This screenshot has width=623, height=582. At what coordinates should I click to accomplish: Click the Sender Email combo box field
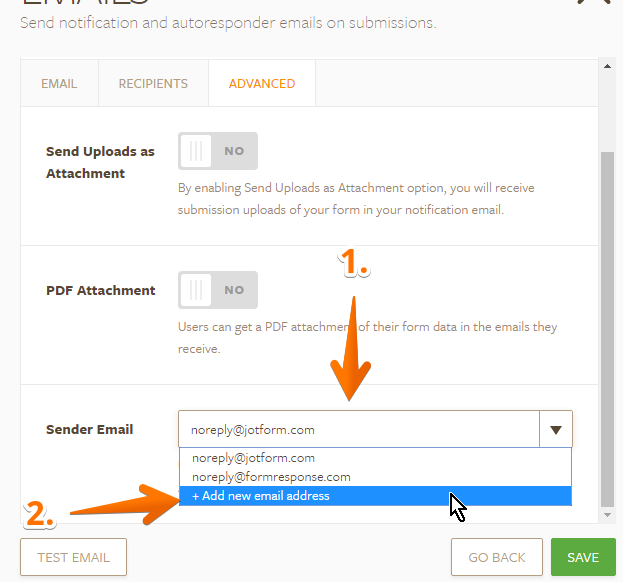[358, 430]
